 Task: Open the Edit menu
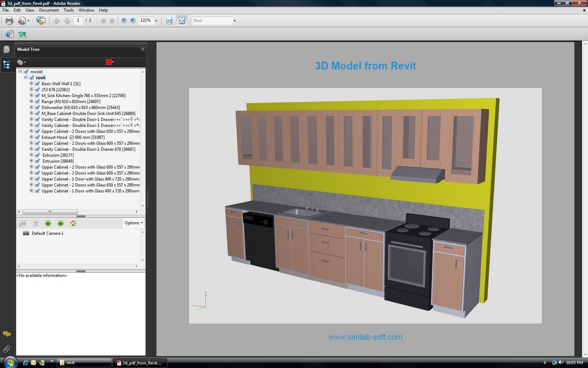point(17,10)
